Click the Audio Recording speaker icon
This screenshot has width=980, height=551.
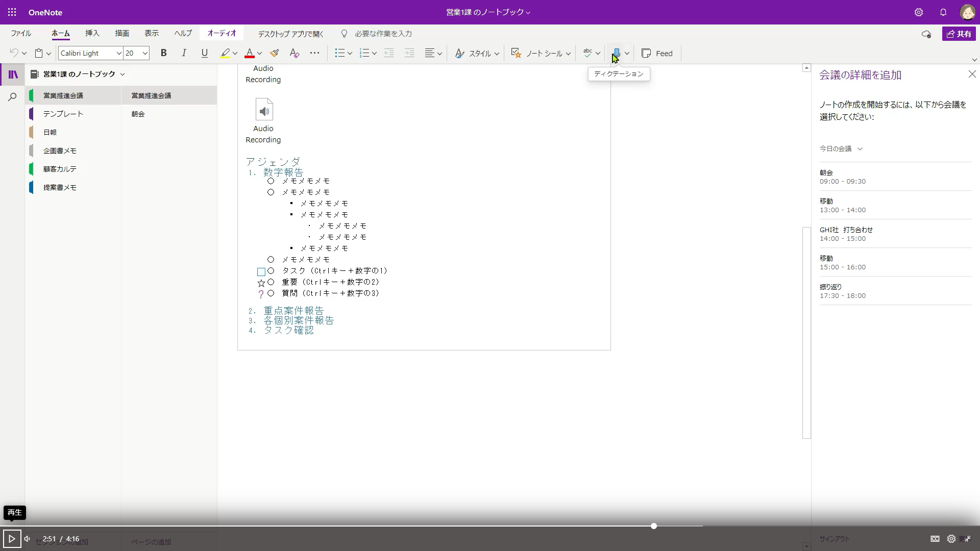(264, 109)
